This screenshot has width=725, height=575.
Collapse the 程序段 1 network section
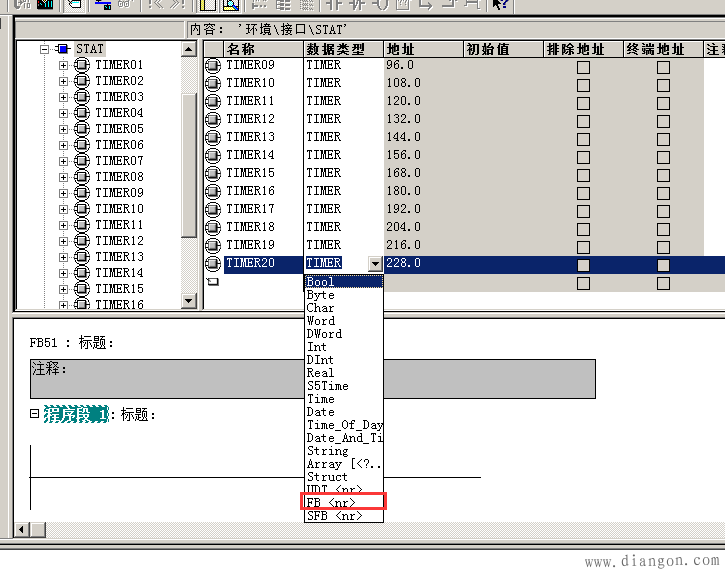click(34, 413)
